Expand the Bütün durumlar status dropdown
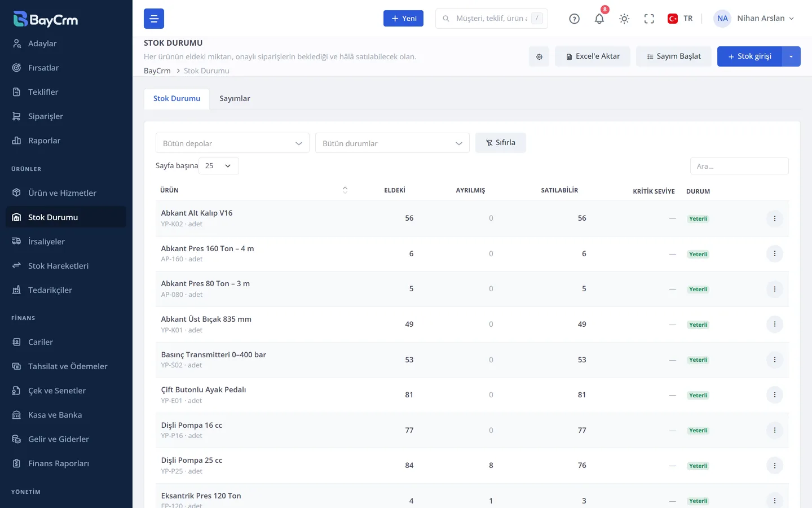The width and height of the screenshot is (812, 508). [x=392, y=143]
